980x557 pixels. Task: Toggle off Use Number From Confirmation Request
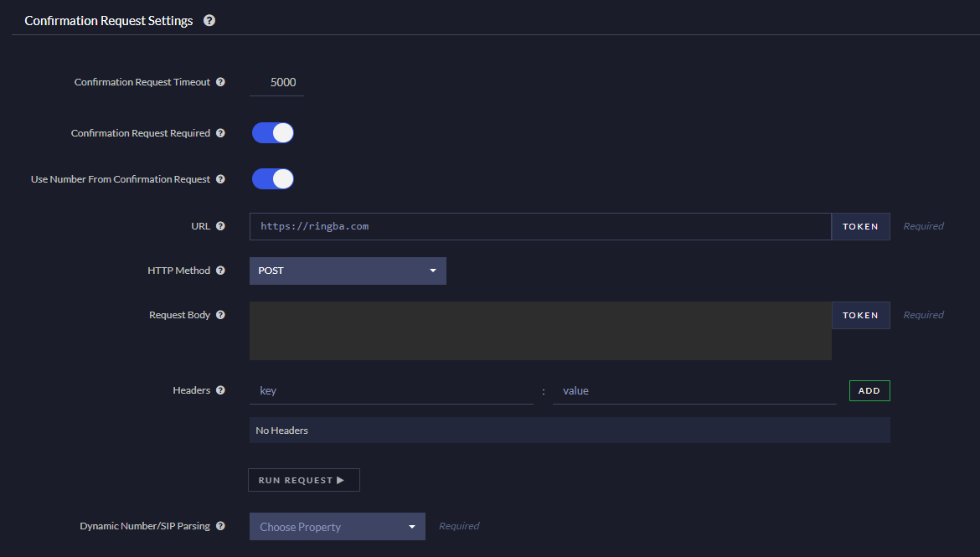[272, 178]
